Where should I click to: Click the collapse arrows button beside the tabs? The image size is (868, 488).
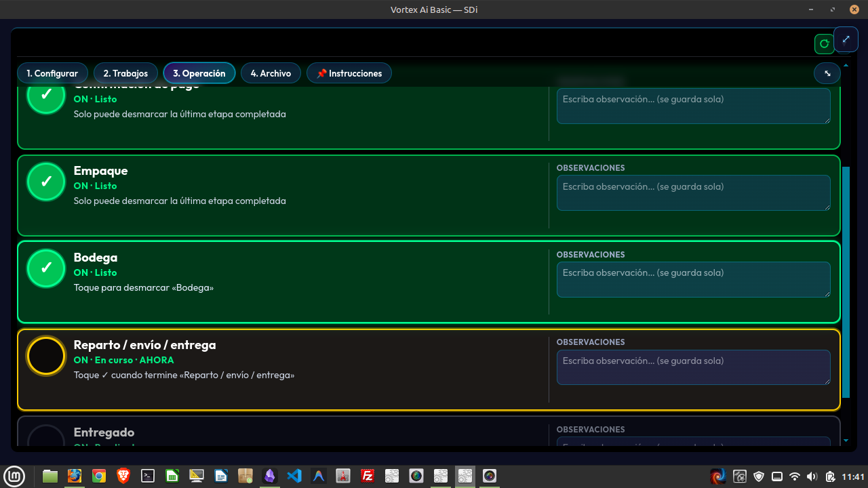pyautogui.click(x=827, y=73)
